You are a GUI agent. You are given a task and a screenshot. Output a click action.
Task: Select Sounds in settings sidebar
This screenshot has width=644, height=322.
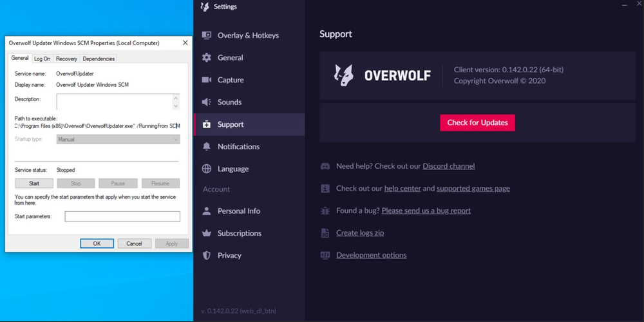pyautogui.click(x=249, y=102)
